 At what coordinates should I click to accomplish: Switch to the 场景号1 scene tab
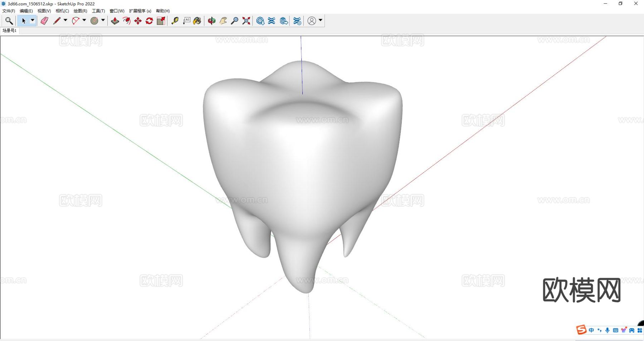click(x=10, y=31)
